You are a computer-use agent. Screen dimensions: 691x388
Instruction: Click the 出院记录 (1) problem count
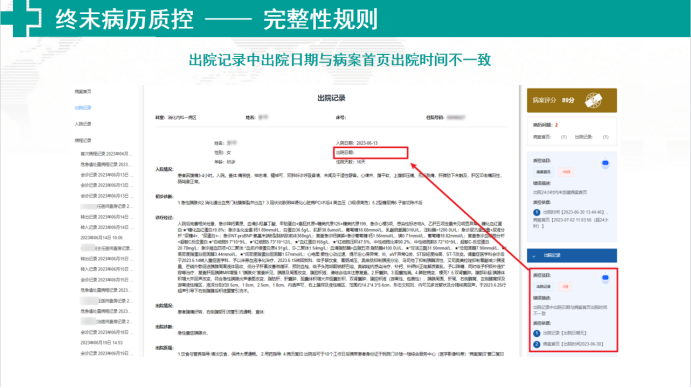(x=592, y=137)
